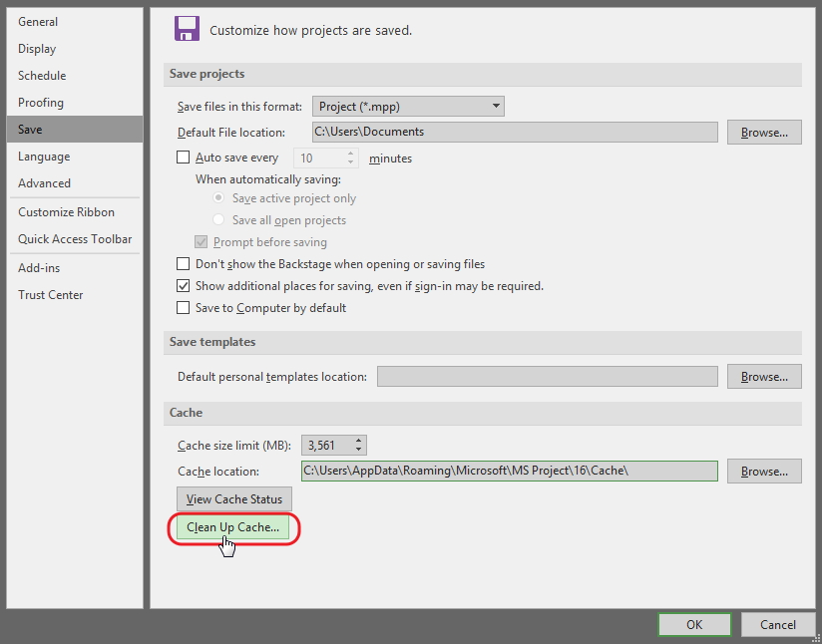Click the 'When automatically saving:' label

[268, 179]
